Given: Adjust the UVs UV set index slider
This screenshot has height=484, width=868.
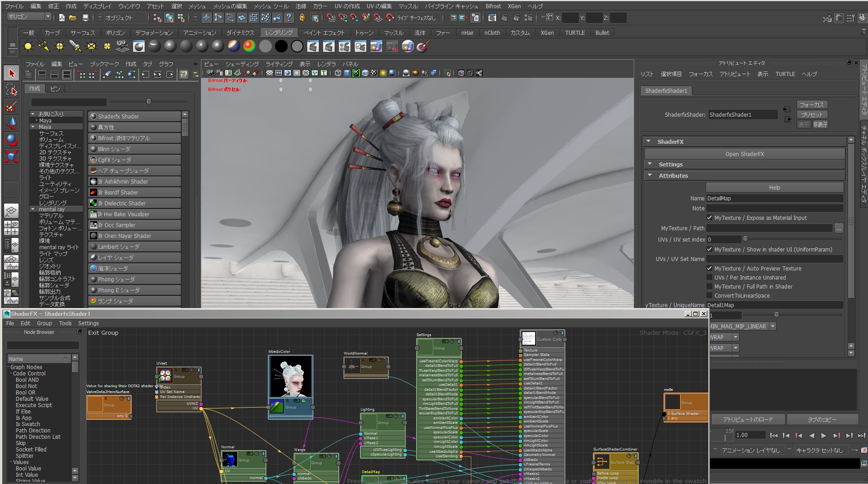Looking at the screenshot, I should pos(745,239).
